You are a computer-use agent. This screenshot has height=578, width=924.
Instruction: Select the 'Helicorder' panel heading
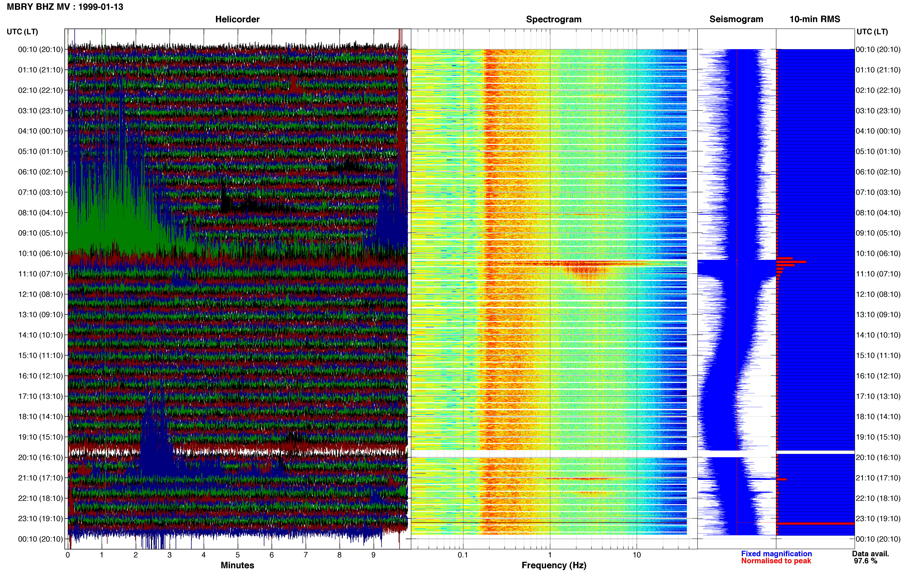click(237, 19)
